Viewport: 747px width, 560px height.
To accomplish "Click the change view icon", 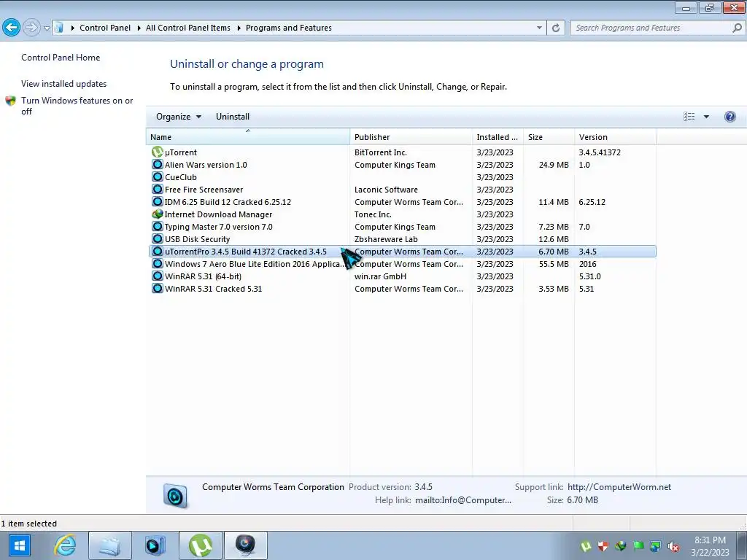I will tap(689, 117).
